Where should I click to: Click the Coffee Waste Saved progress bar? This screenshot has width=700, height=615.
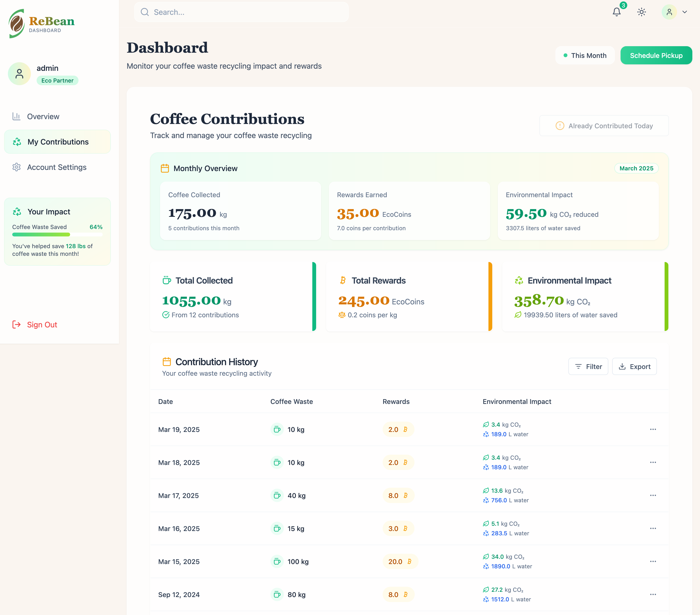[57, 235]
